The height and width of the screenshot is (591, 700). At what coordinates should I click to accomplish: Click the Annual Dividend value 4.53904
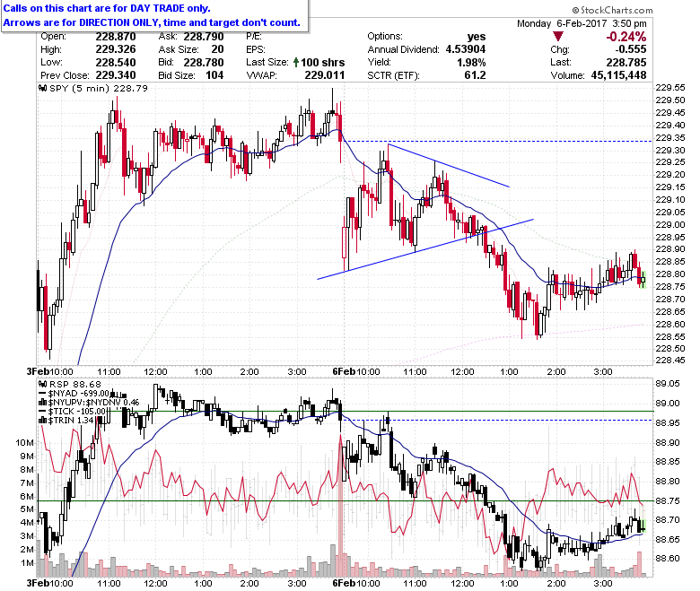point(466,49)
